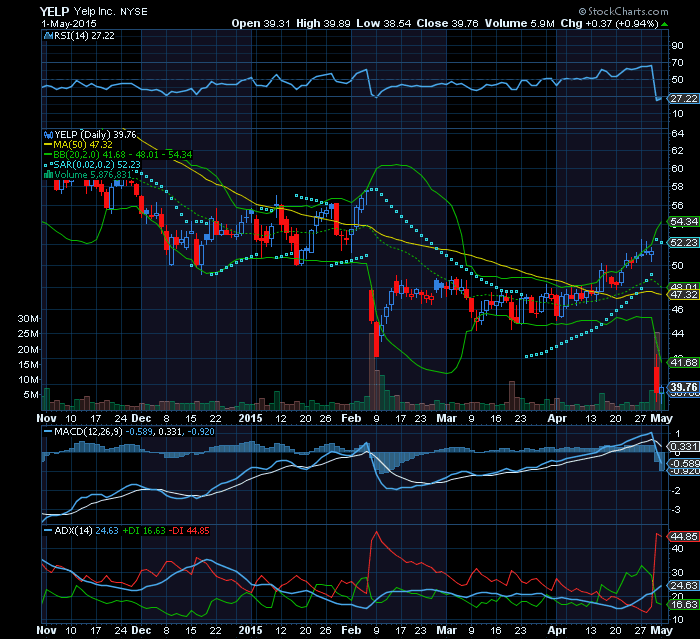Viewport: 700px width, 639px height.
Task: Click the 39.76 last price tag
Action: pos(684,387)
